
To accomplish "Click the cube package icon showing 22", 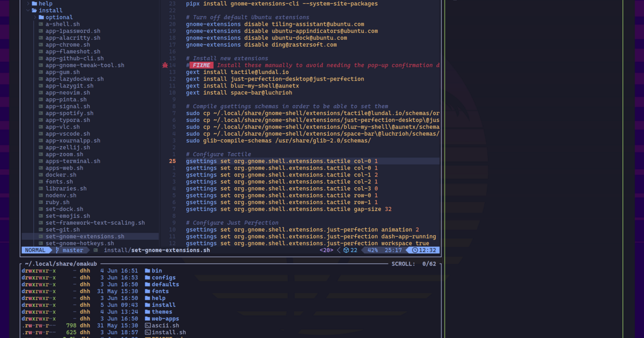I will 347,250.
